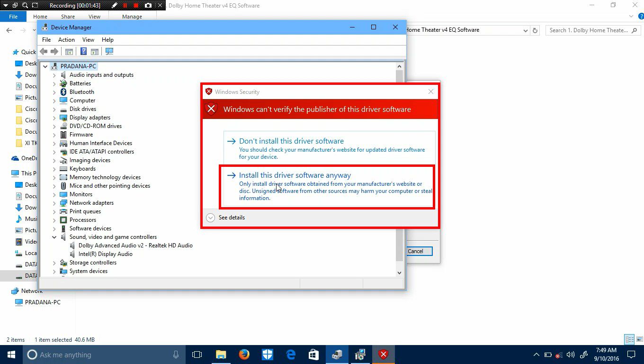The image size is (644, 364).
Task: Open File Explorer from the taskbar
Action: [221, 354]
